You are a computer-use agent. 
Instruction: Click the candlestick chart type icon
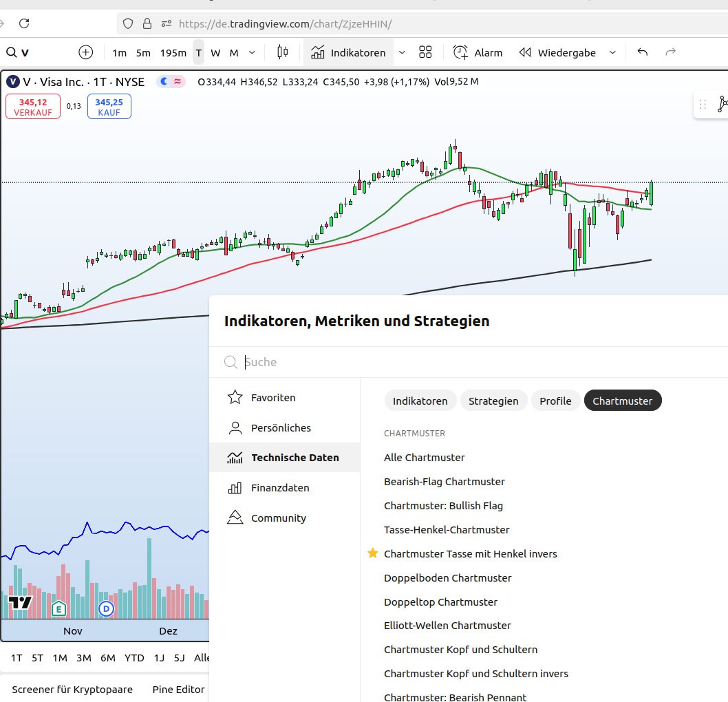click(x=282, y=52)
